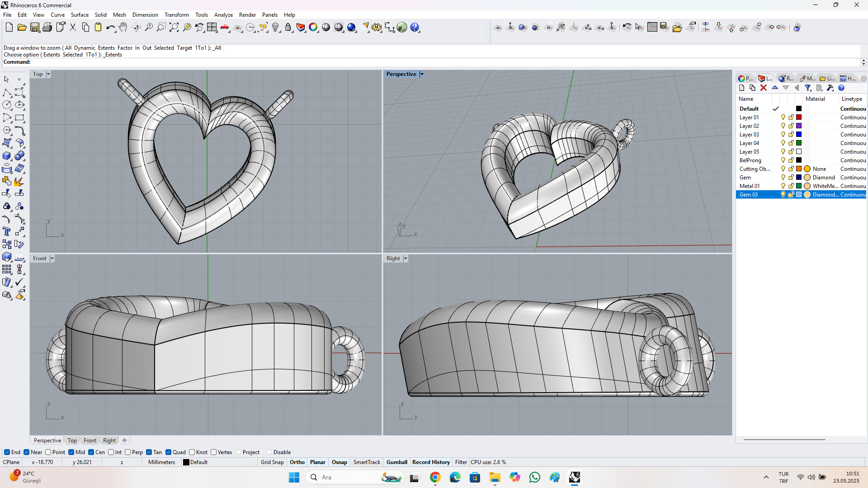
Task: Click the car Set View icon
Action: [x=225, y=28]
